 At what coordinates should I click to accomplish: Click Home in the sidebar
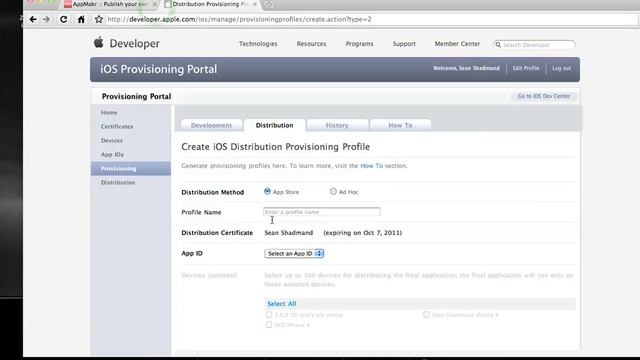[x=109, y=112]
